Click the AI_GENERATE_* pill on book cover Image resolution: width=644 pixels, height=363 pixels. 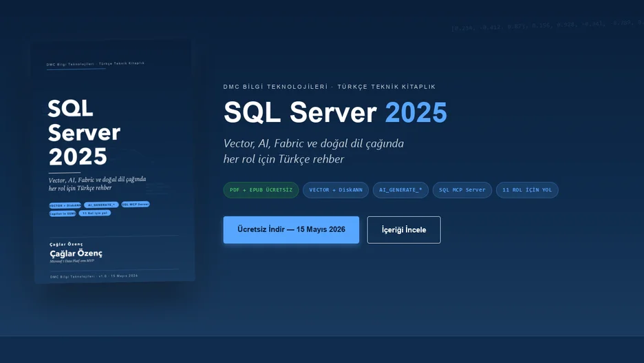tap(101, 205)
